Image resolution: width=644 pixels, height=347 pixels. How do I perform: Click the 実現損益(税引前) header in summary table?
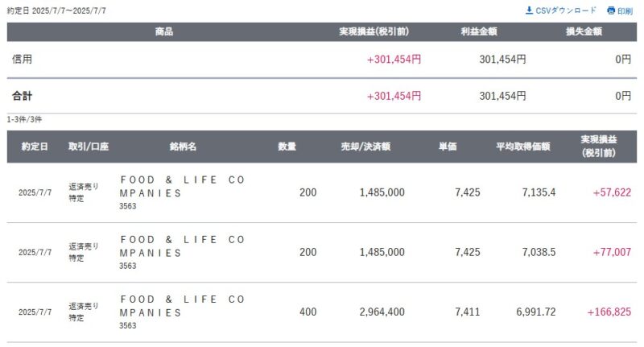click(x=374, y=31)
